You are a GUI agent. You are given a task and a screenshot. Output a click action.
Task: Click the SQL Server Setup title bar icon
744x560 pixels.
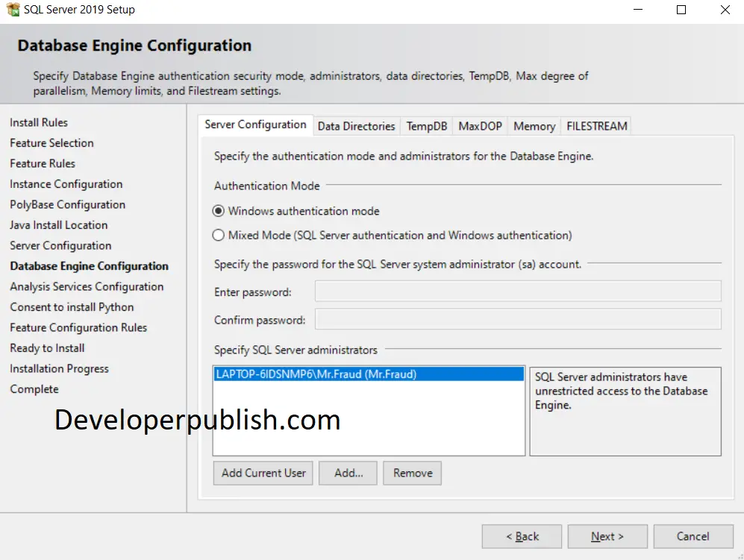point(13,9)
